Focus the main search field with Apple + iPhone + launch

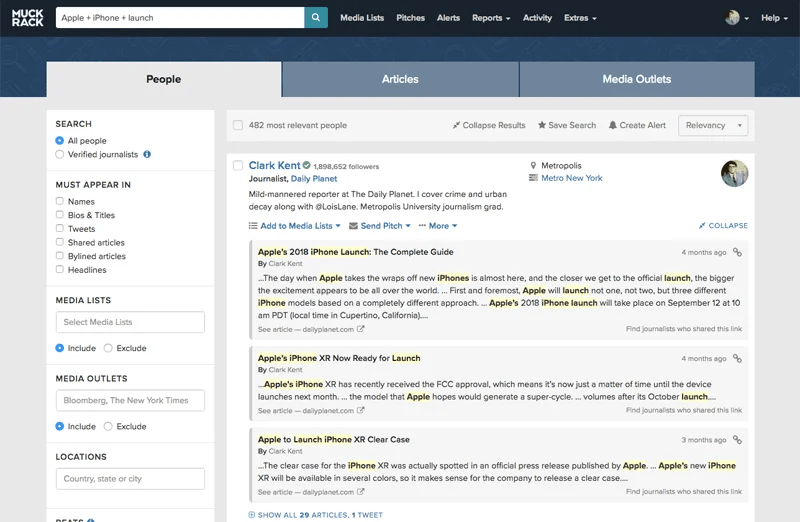pyautogui.click(x=180, y=18)
